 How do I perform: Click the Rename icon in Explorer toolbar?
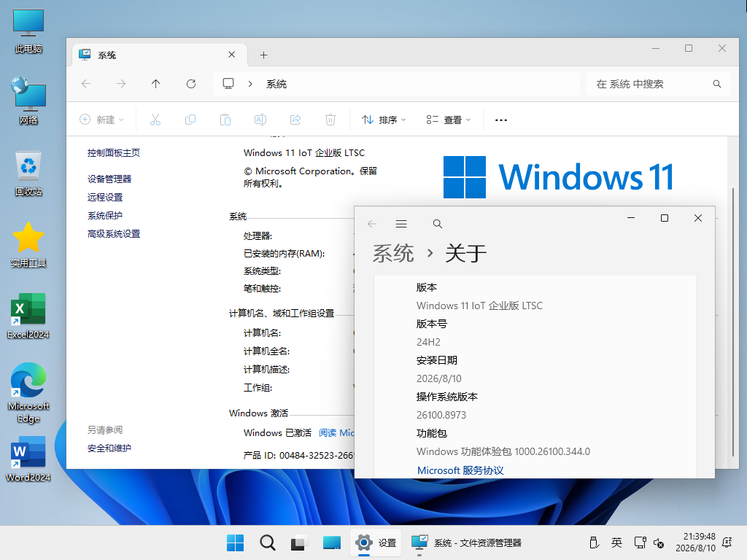click(260, 120)
